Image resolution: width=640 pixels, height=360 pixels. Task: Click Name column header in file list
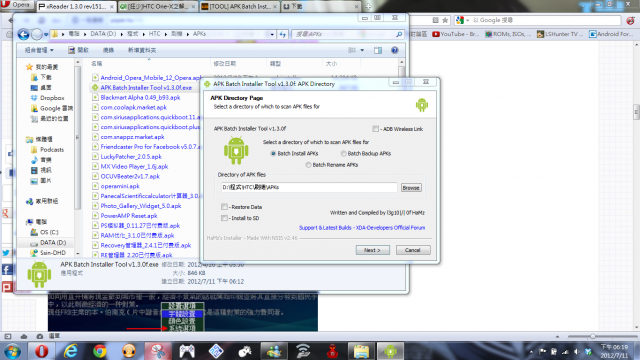[97, 63]
